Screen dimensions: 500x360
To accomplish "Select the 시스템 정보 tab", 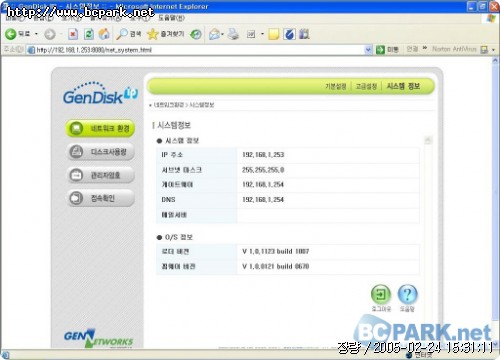I will point(403,86).
